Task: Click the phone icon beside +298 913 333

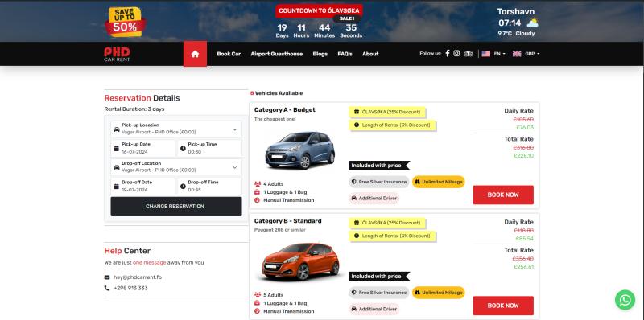Action: tap(107, 288)
